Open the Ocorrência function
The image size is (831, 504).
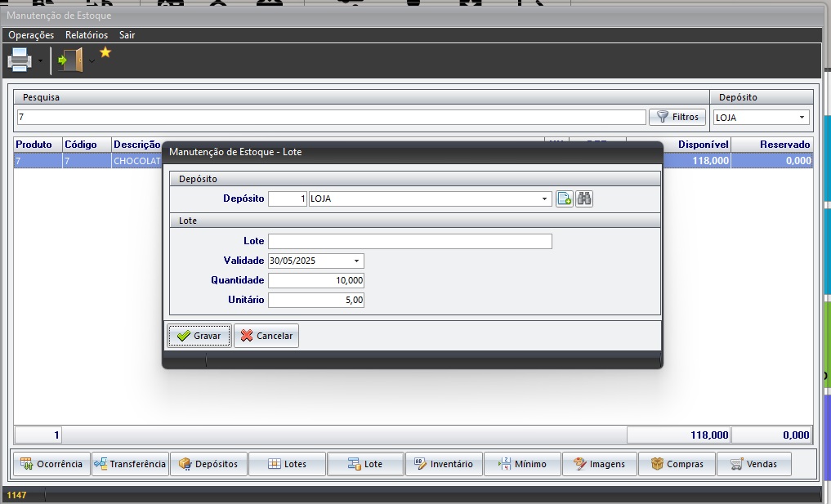(x=51, y=464)
